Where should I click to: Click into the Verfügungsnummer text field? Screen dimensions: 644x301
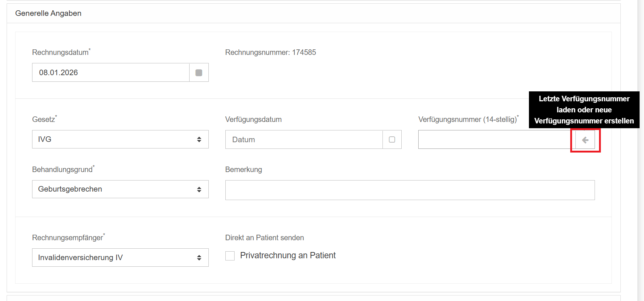pyautogui.click(x=494, y=140)
